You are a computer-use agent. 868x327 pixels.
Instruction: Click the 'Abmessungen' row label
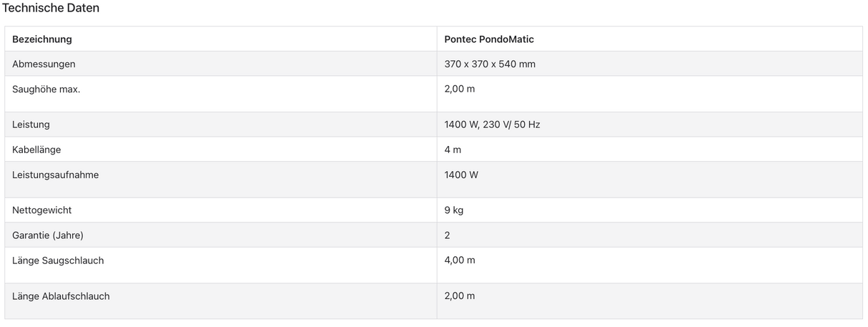point(44,64)
